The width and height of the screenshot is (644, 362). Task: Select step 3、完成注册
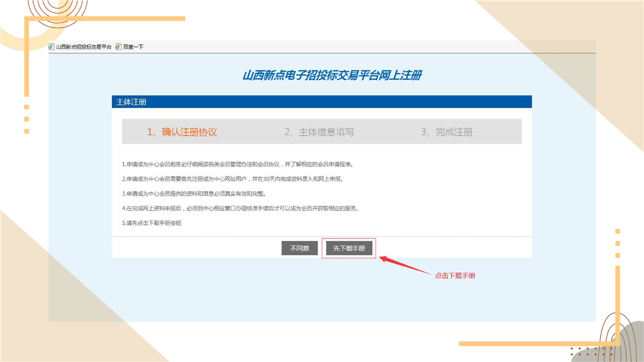447,132
